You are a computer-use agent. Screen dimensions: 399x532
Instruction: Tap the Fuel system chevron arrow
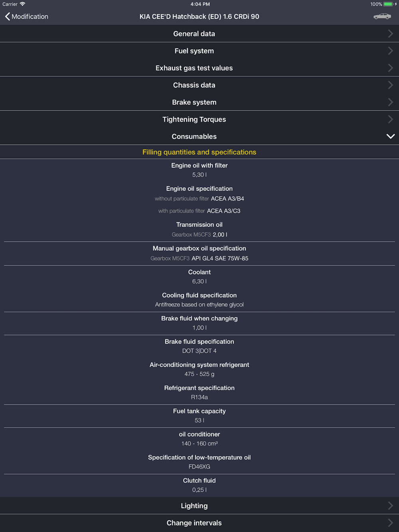click(x=390, y=51)
